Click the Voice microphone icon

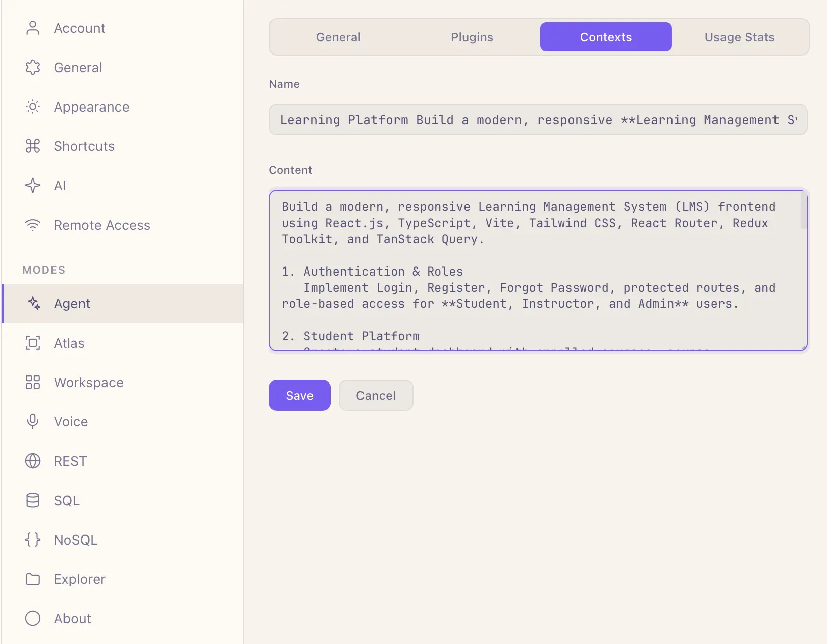coord(33,422)
